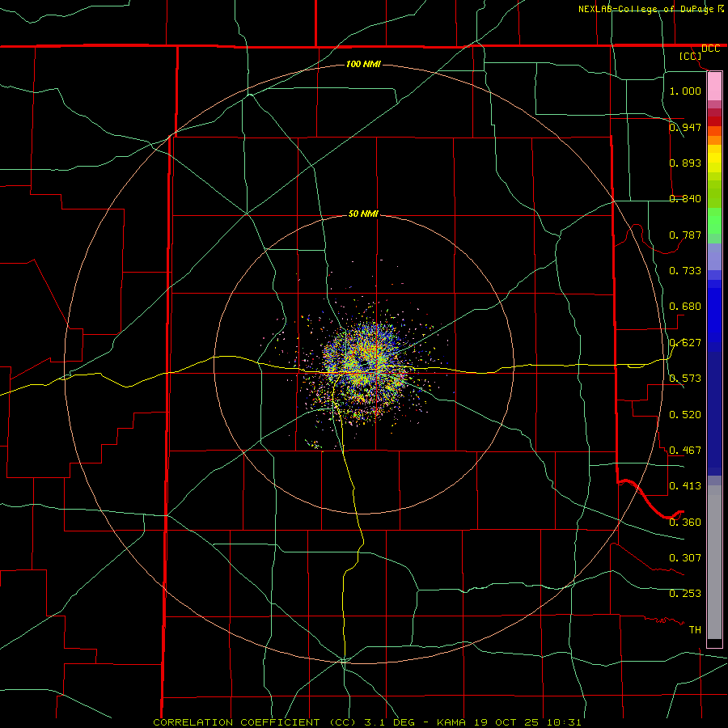Click the 0.947 legend value
This screenshot has width=728, height=728.
pyautogui.click(x=685, y=127)
